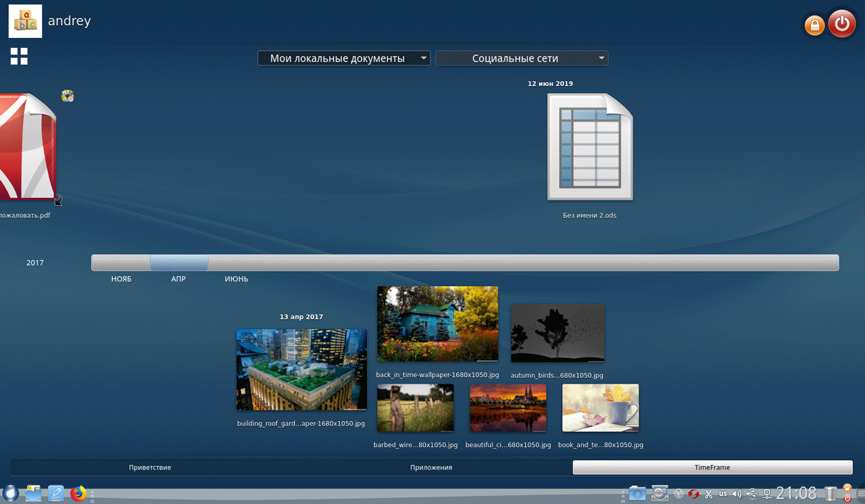865x504 pixels.
Task: Click the Без имени 2.ods file name
Action: (590, 216)
